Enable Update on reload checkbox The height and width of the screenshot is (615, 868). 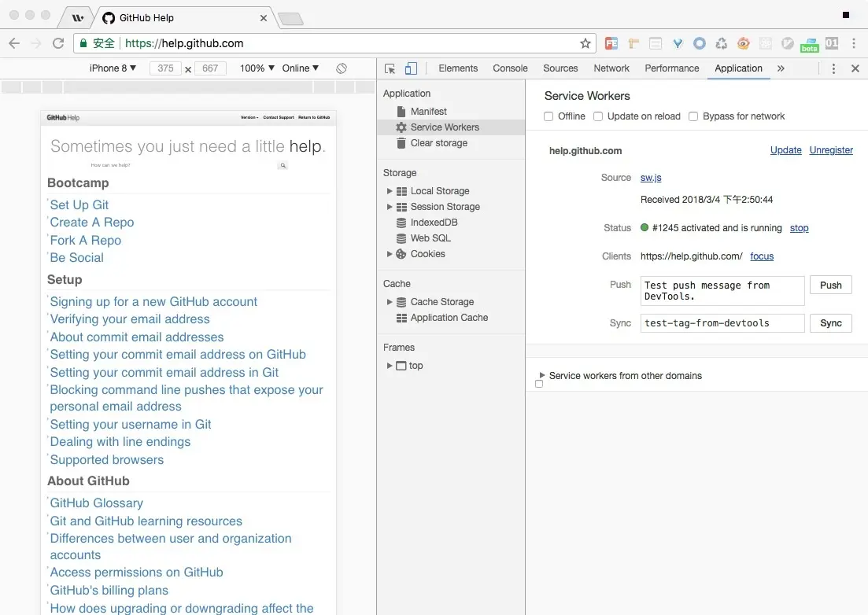pyautogui.click(x=598, y=116)
